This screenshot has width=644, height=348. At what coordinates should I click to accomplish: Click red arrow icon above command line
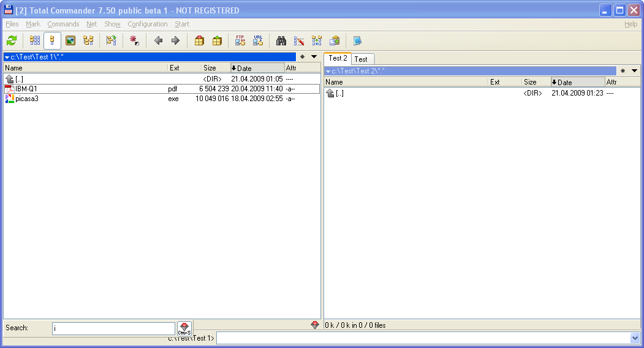point(315,325)
